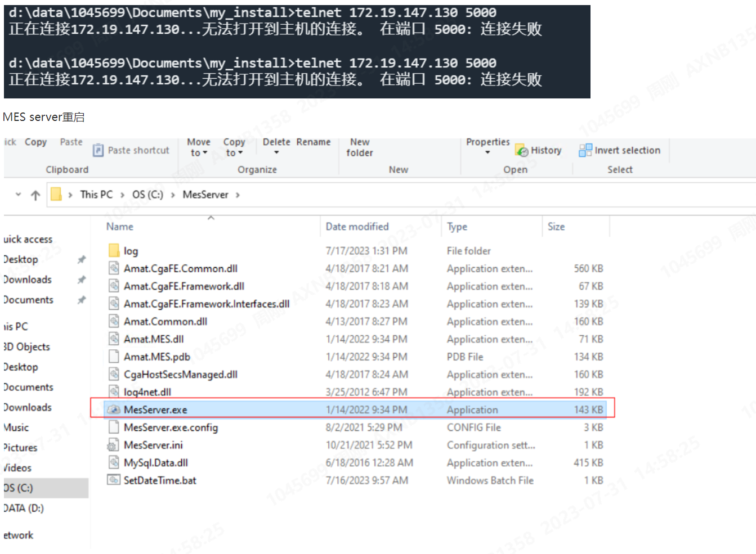Image resolution: width=756 pixels, height=554 pixels.
Task: Select the MesServer.exe file name
Action: coord(155,409)
